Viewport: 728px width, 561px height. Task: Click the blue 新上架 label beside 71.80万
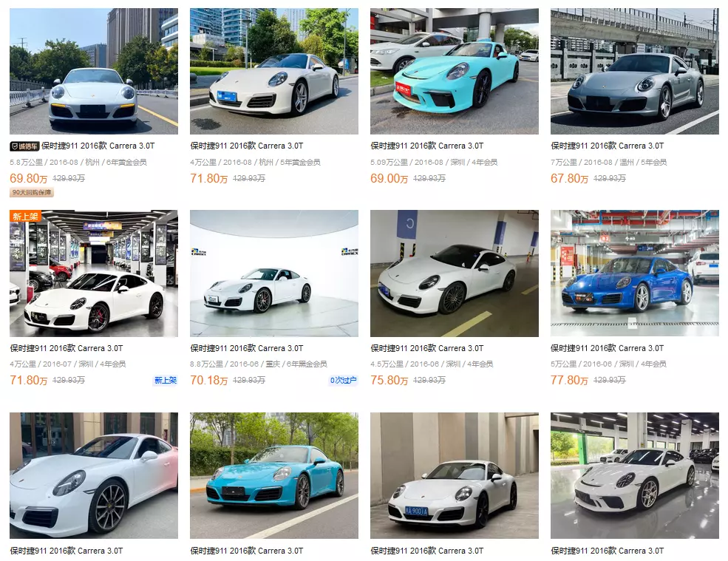166,381
